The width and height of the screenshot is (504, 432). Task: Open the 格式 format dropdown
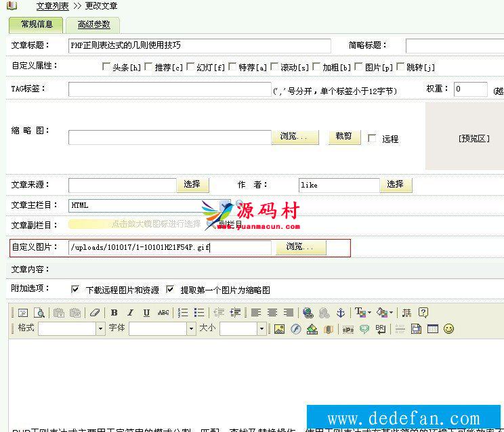coord(101,328)
